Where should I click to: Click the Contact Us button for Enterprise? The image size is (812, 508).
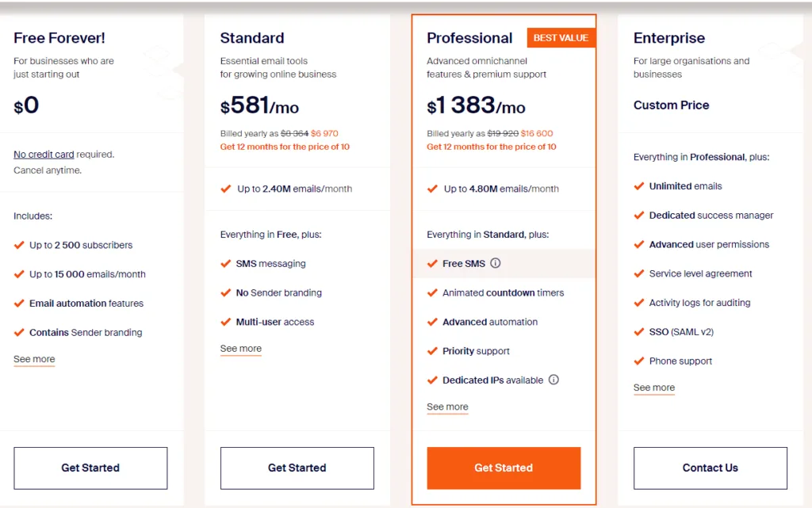(710, 468)
